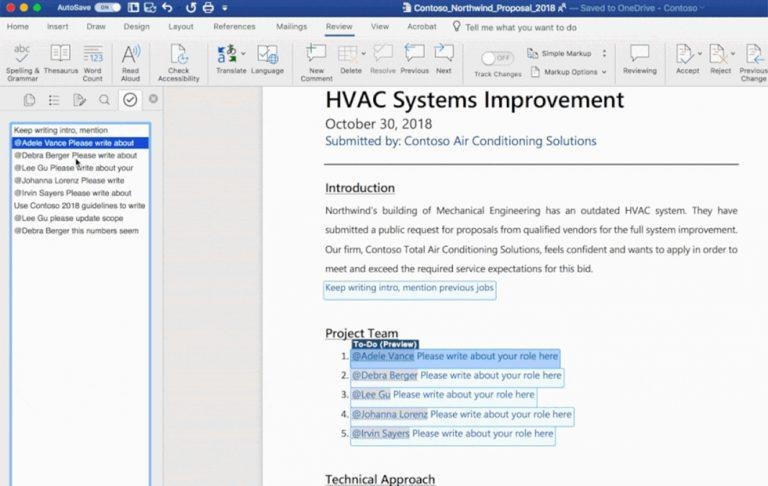This screenshot has height=486, width=768.
Task: Open the View tab
Action: coord(380,26)
